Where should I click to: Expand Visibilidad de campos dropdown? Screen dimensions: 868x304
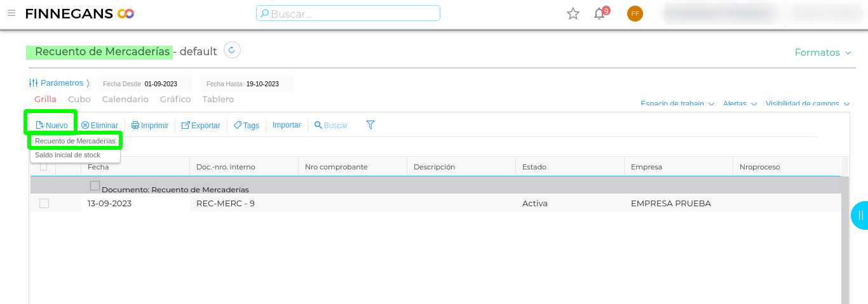coord(808,103)
